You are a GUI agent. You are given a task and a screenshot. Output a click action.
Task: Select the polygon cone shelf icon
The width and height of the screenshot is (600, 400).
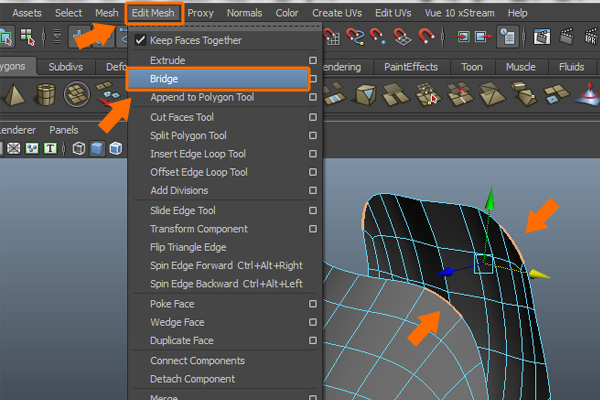(15, 95)
